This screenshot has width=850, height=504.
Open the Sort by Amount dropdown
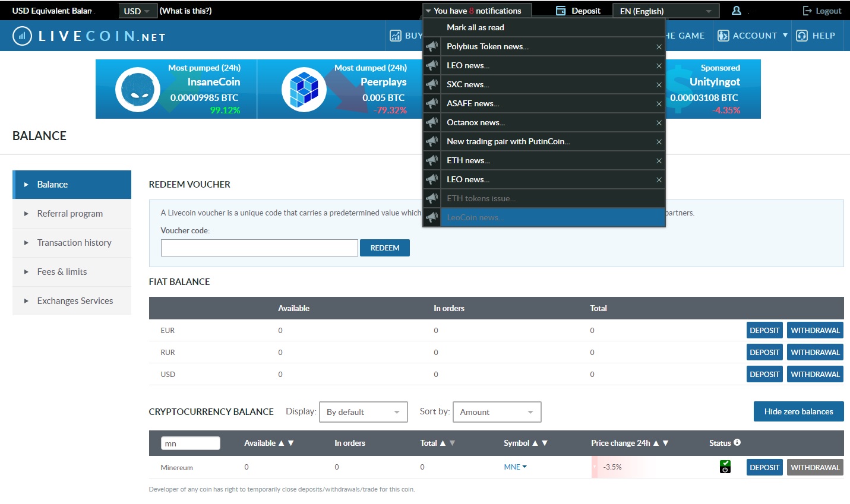pos(497,412)
